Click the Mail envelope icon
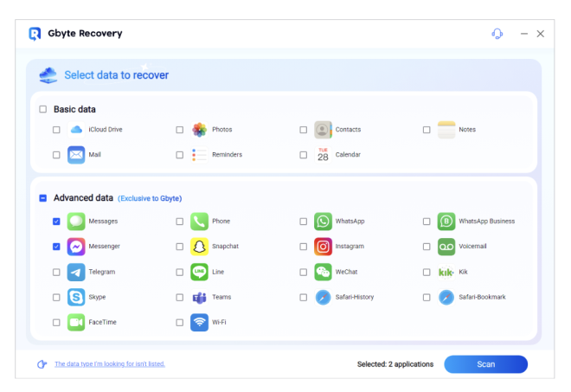The image size is (571, 392). click(76, 155)
